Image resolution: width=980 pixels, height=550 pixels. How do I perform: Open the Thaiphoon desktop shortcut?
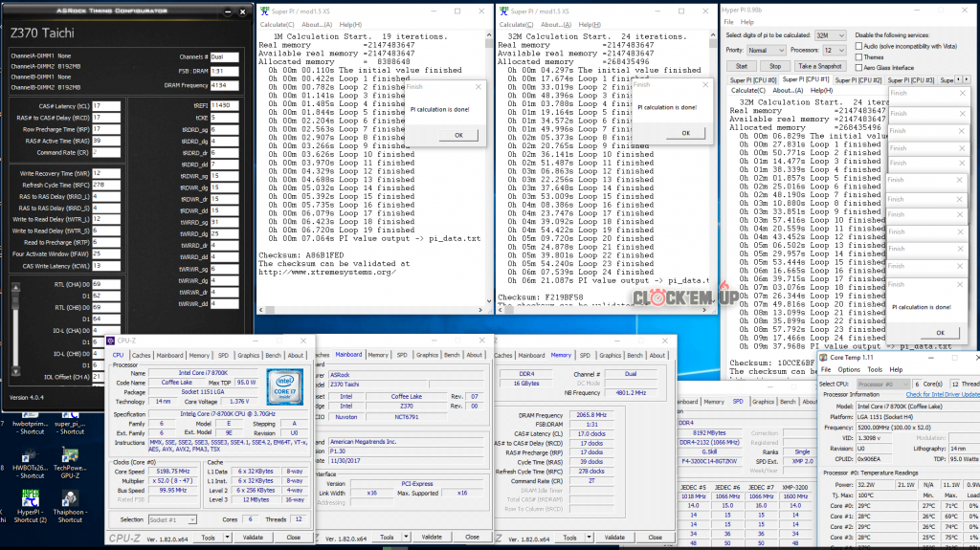click(73, 499)
